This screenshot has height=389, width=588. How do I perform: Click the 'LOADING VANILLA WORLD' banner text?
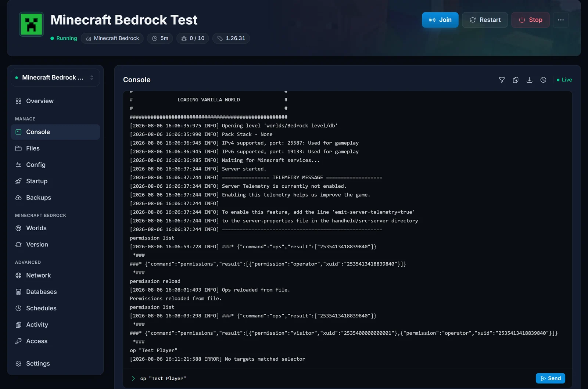pos(209,100)
